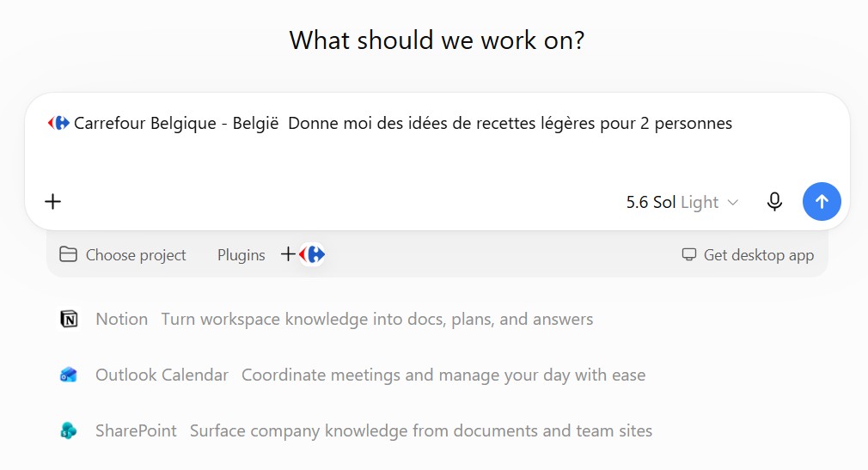Click into the prompt text after 2 personnes
This screenshot has width=868, height=470.
pyautogui.click(x=738, y=124)
